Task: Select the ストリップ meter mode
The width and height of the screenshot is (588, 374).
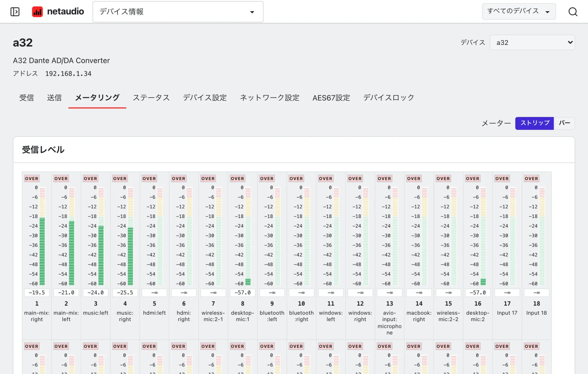Action: pyautogui.click(x=534, y=123)
